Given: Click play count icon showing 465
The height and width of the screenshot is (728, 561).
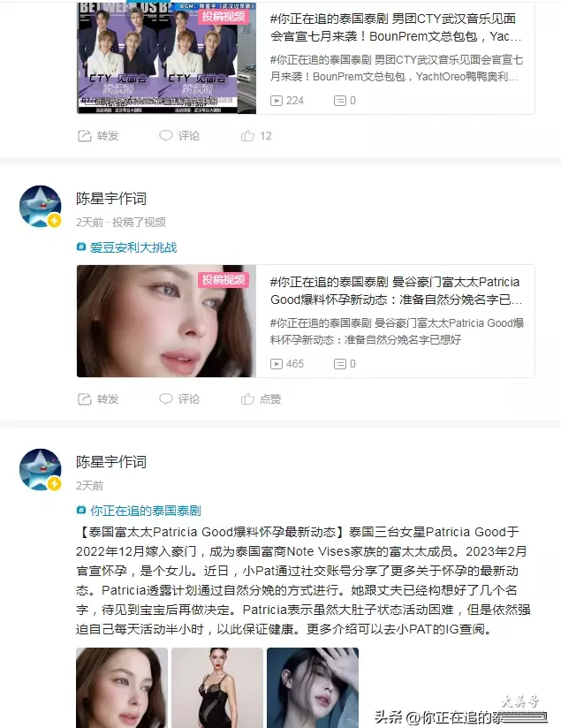Looking at the screenshot, I should (277, 363).
